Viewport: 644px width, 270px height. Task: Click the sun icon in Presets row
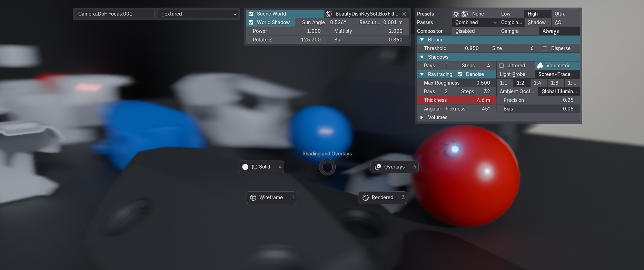click(456, 14)
